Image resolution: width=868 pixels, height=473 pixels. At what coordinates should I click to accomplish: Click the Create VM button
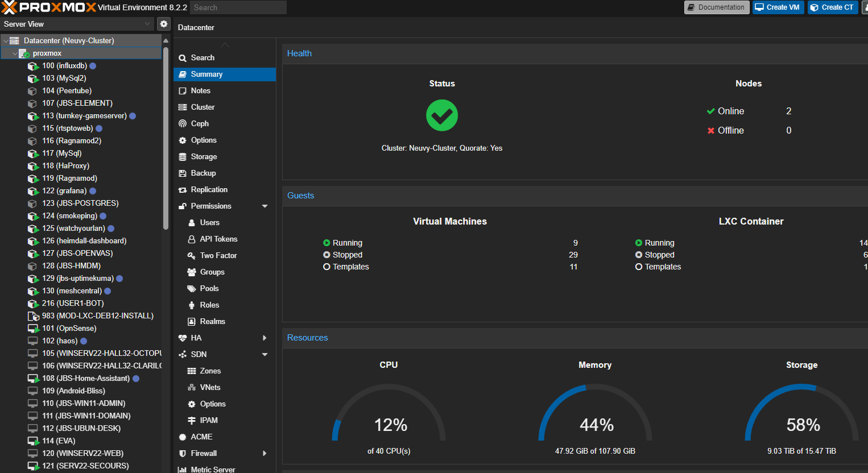pos(778,7)
